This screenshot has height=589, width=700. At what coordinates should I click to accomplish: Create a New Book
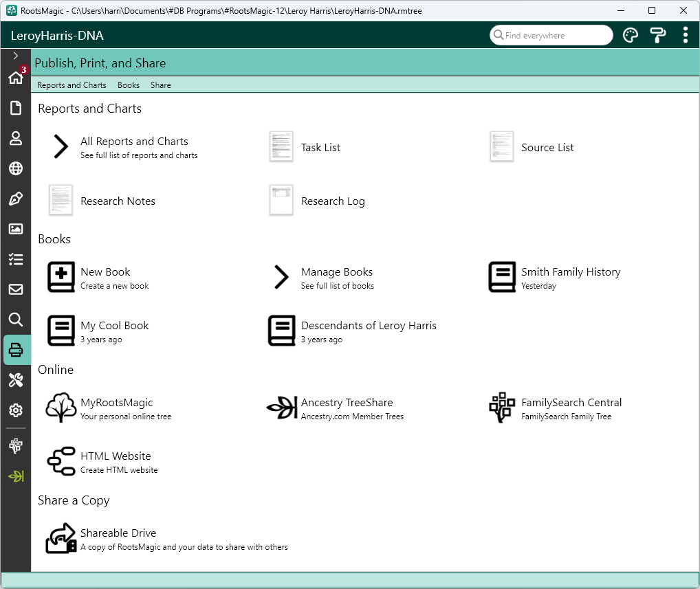pyautogui.click(x=105, y=271)
